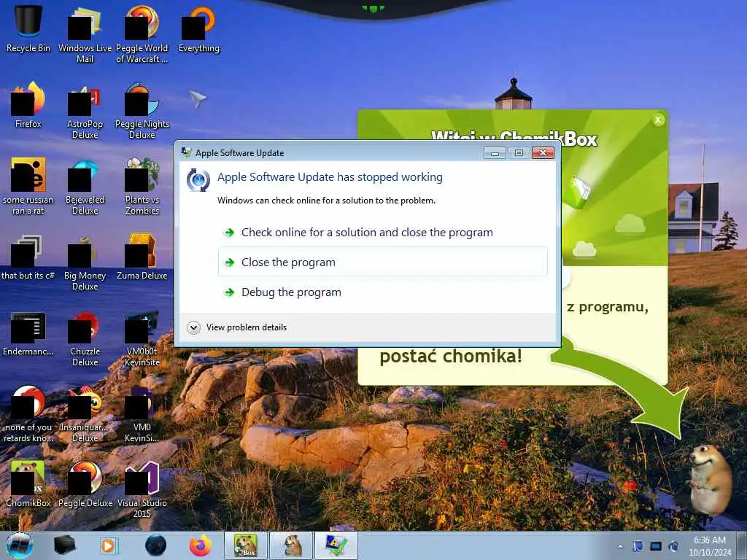Viewport: 747px width, 560px height.
Task: Select the VM0b0t KevinSite desktop icon
Action: tap(142, 338)
